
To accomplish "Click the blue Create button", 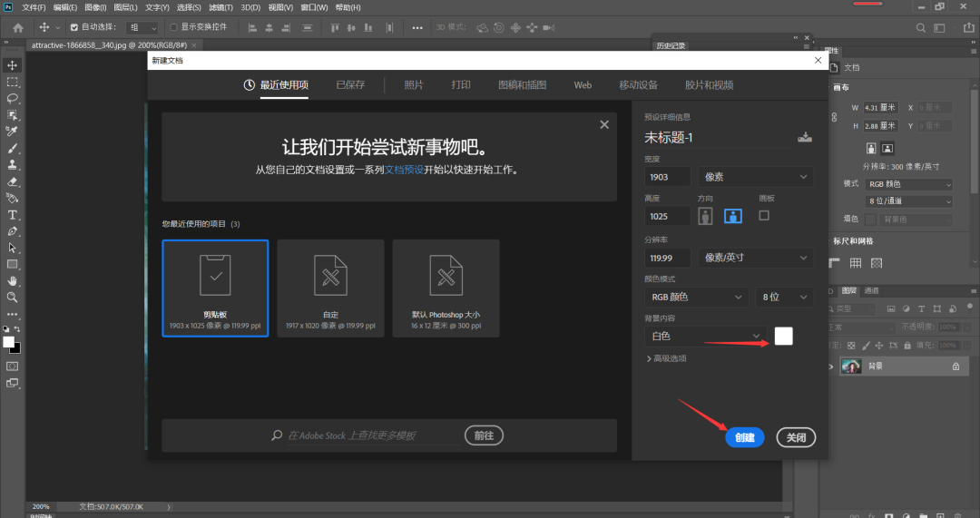I will (x=744, y=437).
